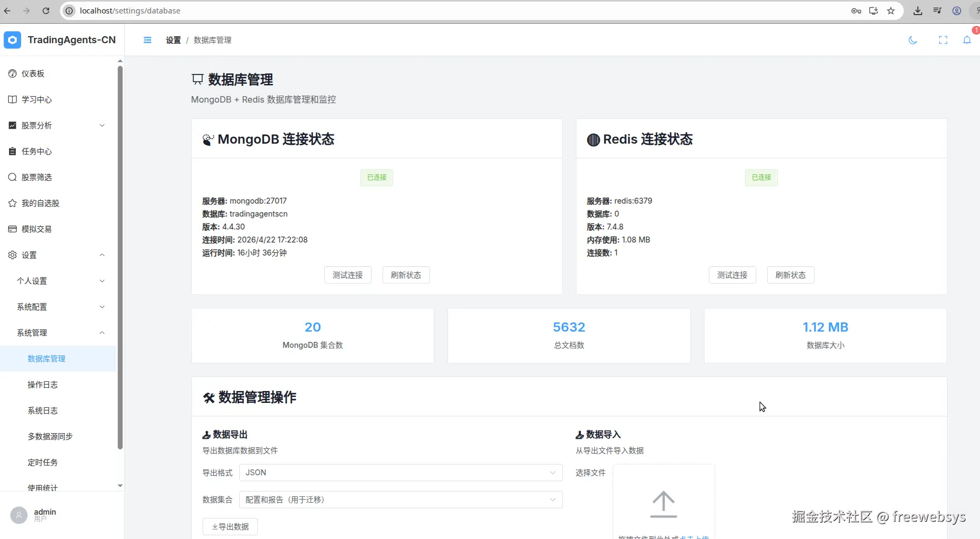Click the Redis 已连接 status tag

(761, 177)
